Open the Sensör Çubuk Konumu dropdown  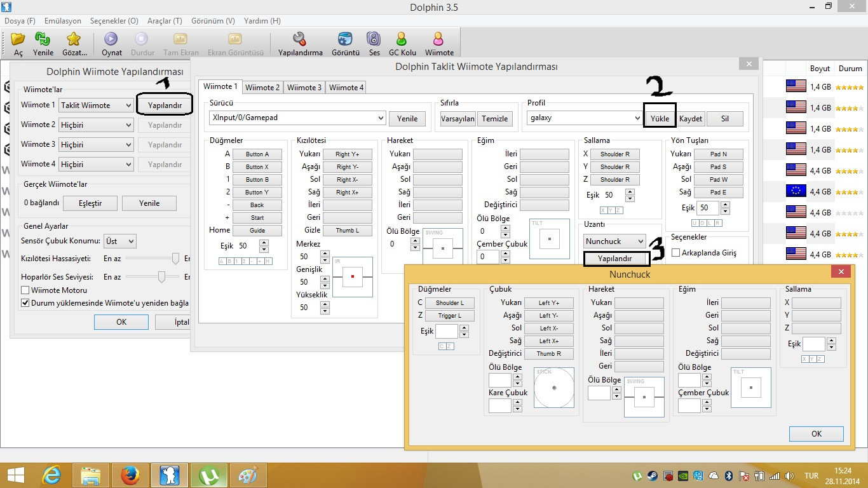point(120,241)
